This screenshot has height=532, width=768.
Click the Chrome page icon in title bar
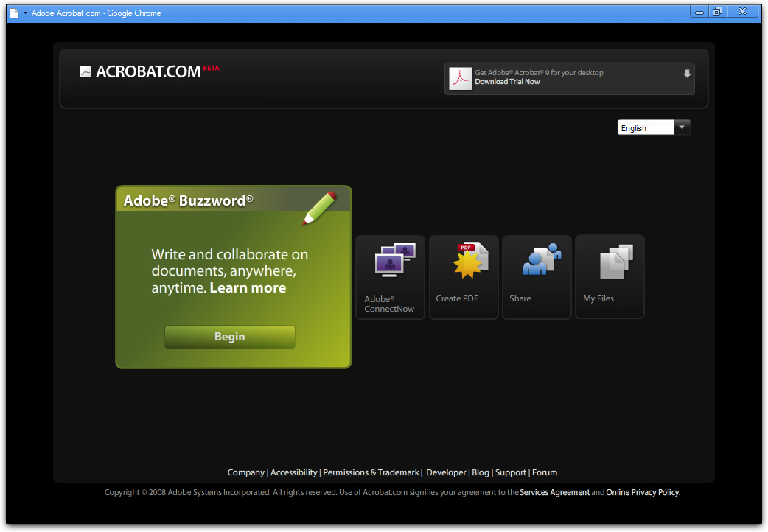click(14, 13)
